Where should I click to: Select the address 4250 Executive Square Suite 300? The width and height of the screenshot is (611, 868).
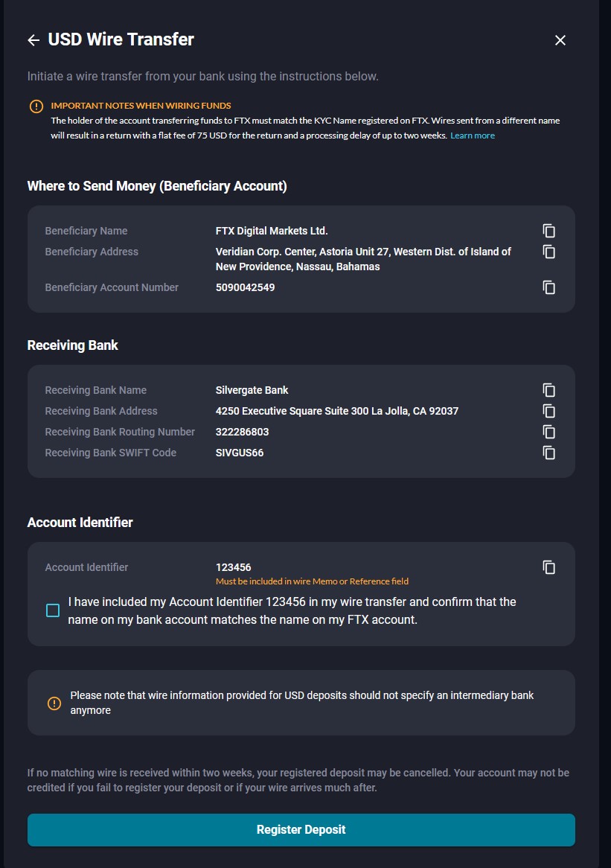click(x=337, y=411)
